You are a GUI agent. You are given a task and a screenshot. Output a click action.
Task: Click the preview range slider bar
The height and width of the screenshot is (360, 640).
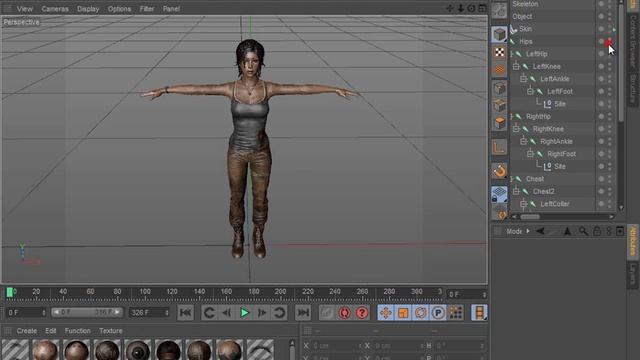point(87,312)
